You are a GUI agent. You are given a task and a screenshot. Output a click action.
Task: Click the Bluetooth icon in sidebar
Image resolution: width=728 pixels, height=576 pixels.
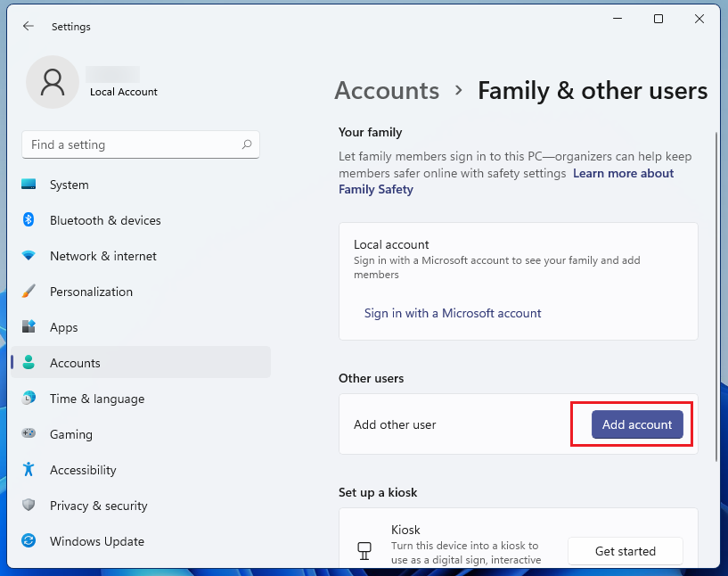[x=29, y=219]
